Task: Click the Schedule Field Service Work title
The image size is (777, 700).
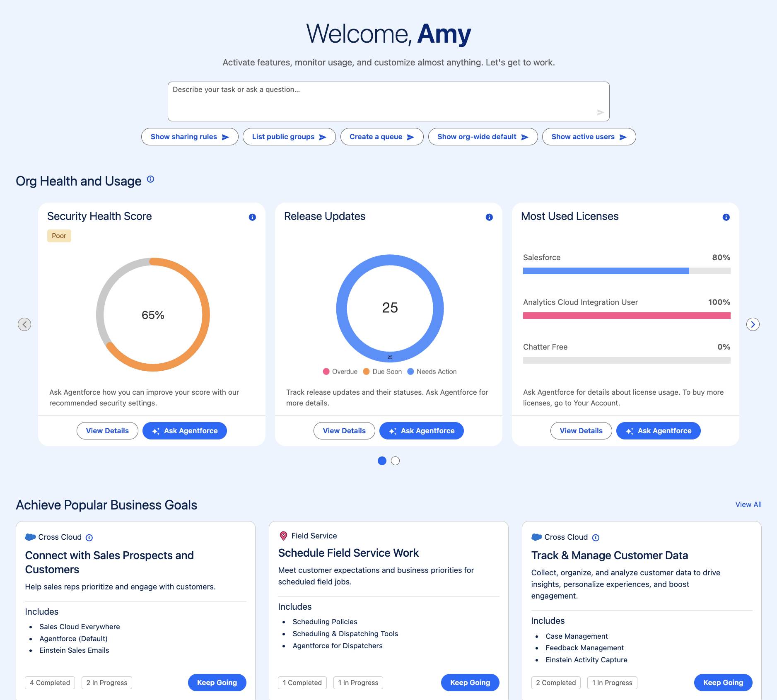Action: (348, 553)
